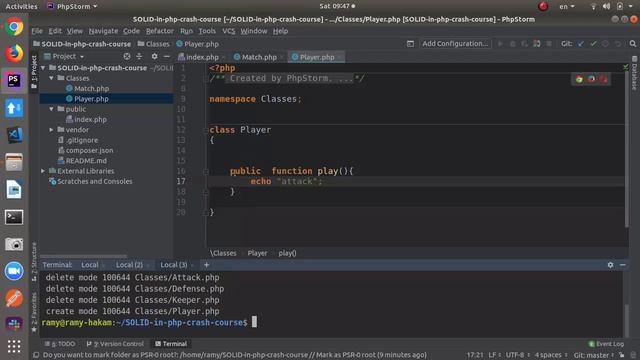Image resolution: width=640 pixels, height=360 pixels.
Task: Open the 6: TODO tool window
Action: (x=60, y=344)
